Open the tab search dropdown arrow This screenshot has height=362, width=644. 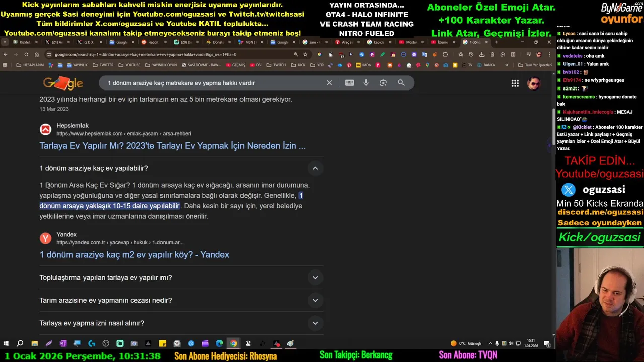click(x=5, y=42)
